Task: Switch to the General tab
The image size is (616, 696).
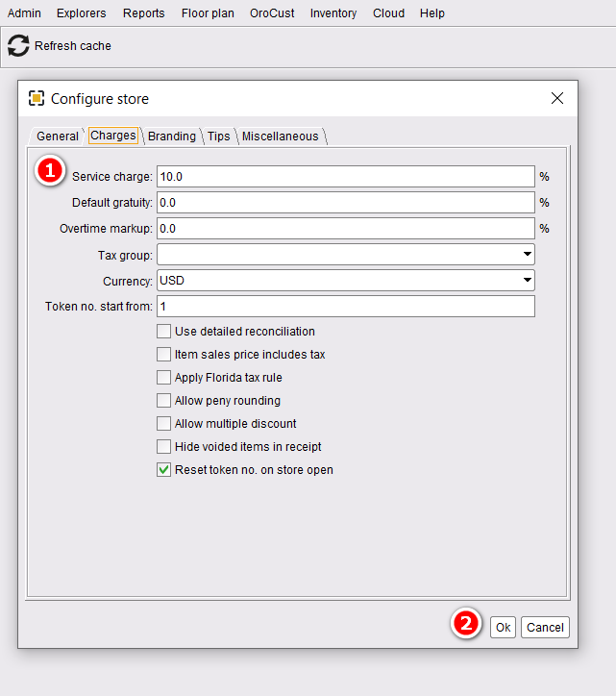Action: 58,137
